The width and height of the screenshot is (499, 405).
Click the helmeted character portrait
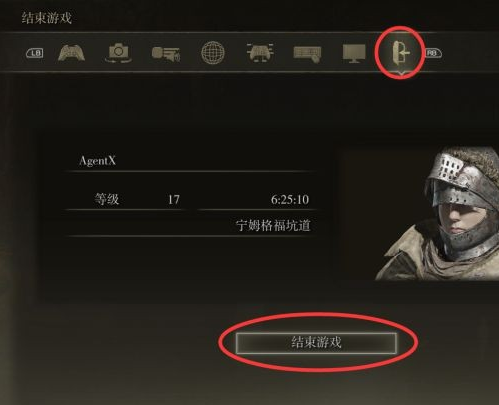click(x=437, y=213)
